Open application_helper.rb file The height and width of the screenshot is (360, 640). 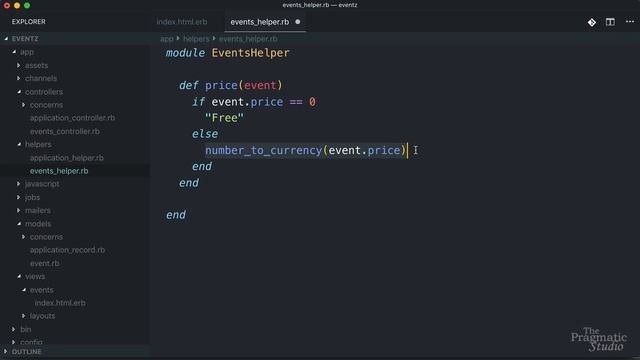pyautogui.click(x=67, y=158)
